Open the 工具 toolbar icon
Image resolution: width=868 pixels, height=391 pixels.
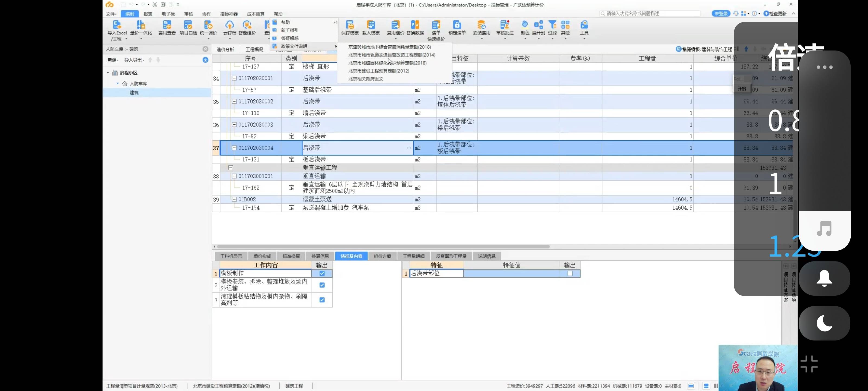[584, 28]
